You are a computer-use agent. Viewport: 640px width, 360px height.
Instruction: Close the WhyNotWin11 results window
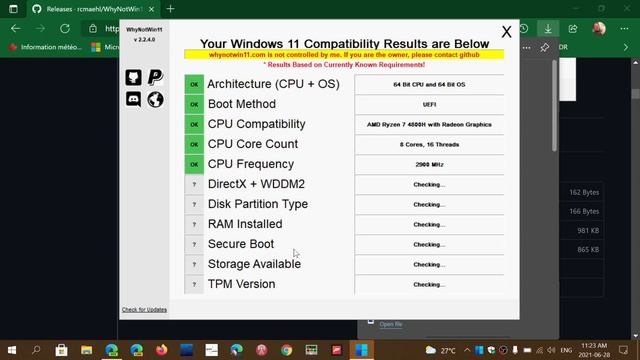(507, 32)
